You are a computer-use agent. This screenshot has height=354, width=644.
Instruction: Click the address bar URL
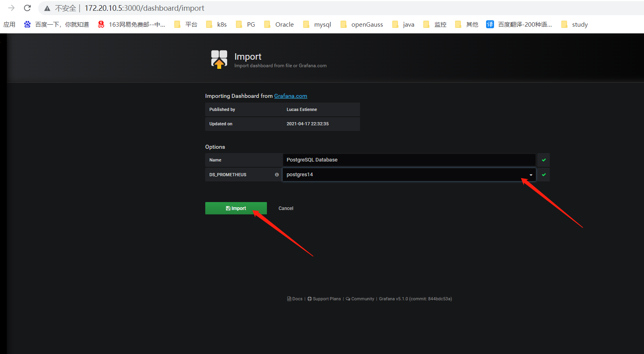(x=144, y=8)
